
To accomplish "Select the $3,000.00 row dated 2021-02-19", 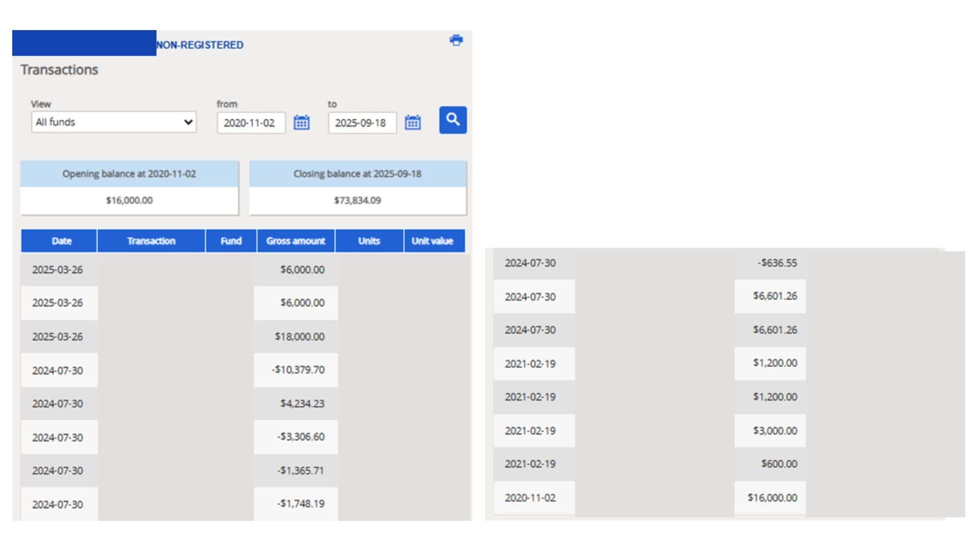I will coord(729,431).
